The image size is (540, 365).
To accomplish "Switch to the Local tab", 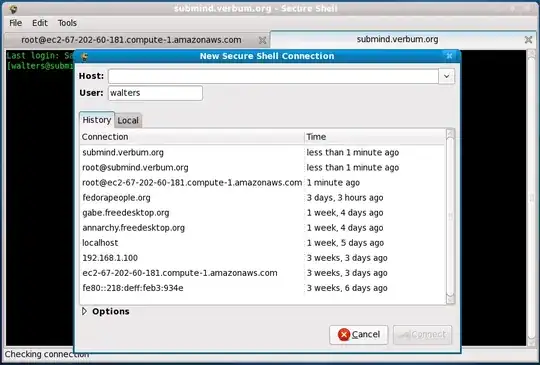I will 128,121.
